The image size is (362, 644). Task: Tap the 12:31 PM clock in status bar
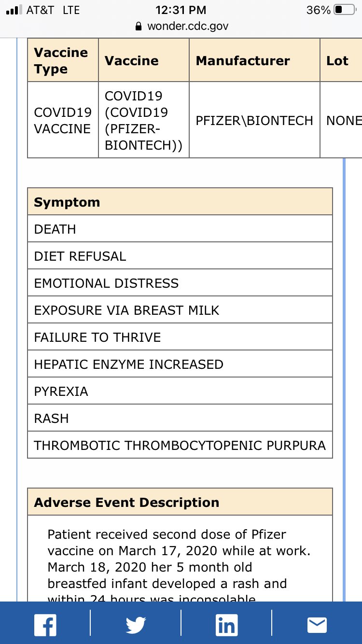point(181,10)
